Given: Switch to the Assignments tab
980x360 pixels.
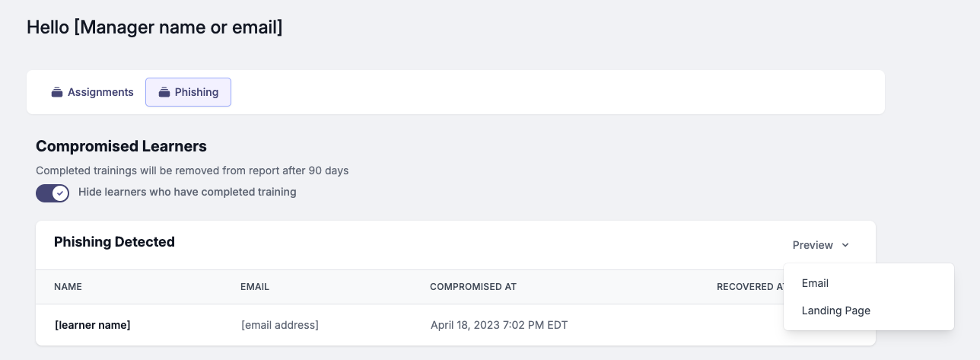Looking at the screenshot, I should (93, 92).
